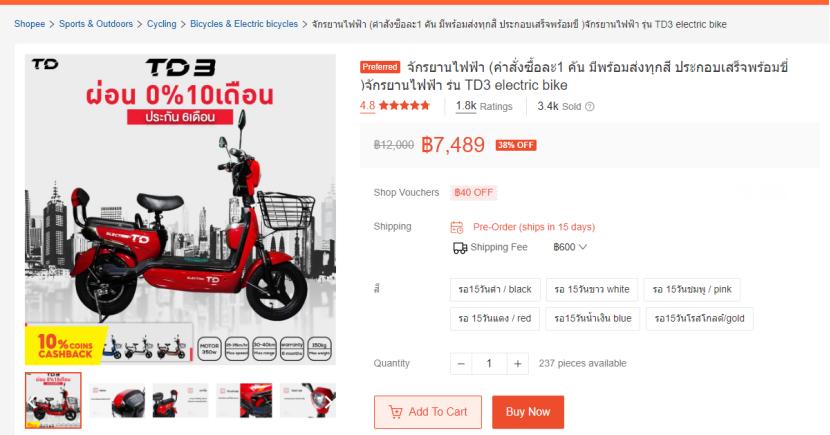Click the cart icon in Add To Cart

click(395, 412)
